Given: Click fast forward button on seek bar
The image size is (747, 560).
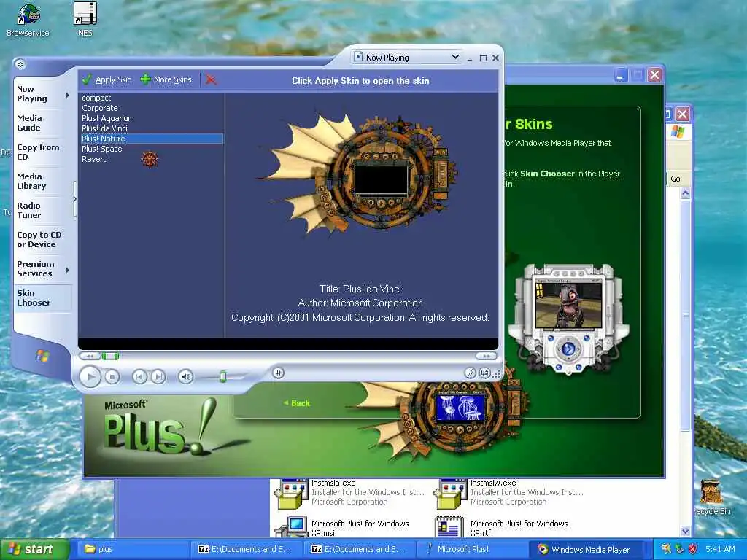Looking at the screenshot, I should pos(486,356).
